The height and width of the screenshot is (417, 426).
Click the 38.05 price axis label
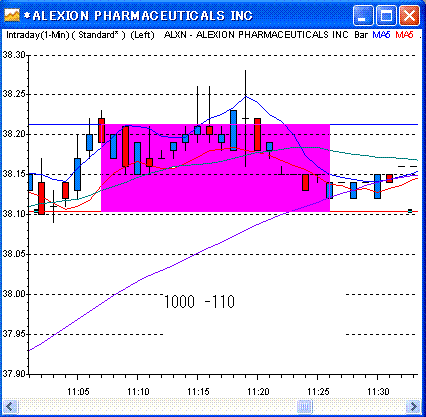click(x=14, y=254)
